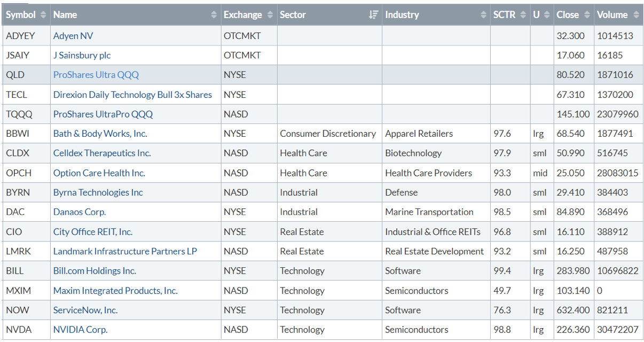Open the Bill.com Holdings Inc. link
This screenshot has width=644, height=342.
point(95,271)
